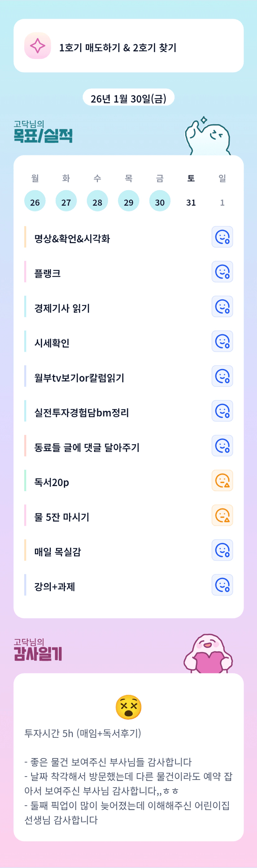Image resolution: width=257 pixels, height=868 pixels.
Task: Click the orange status icon for 물 5잔 마시기
Action: pos(222,515)
